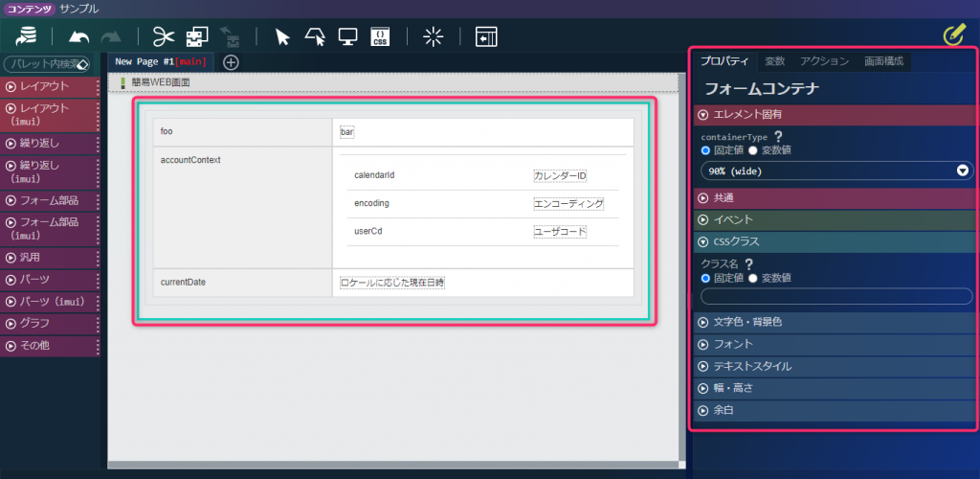The height and width of the screenshot is (479, 980).
Task: Expand the その他 palette category
Action: 50,346
